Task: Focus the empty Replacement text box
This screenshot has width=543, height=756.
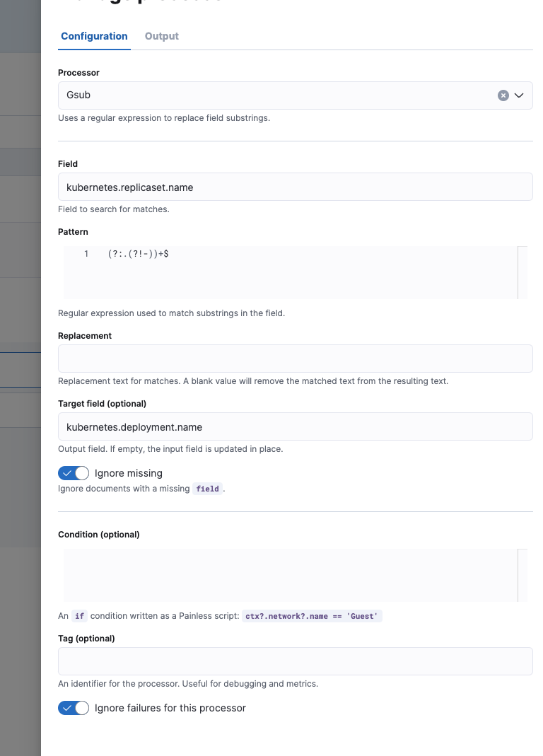Action: pos(295,359)
